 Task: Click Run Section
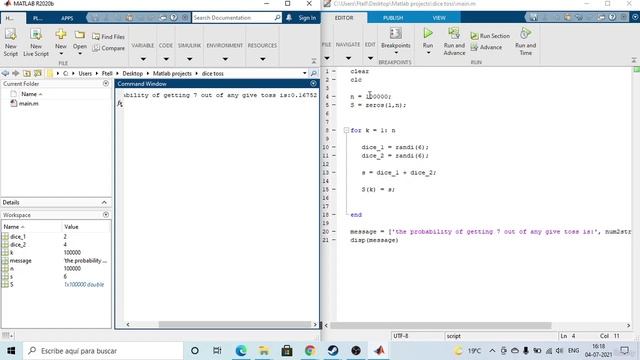[x=490, y=36]
